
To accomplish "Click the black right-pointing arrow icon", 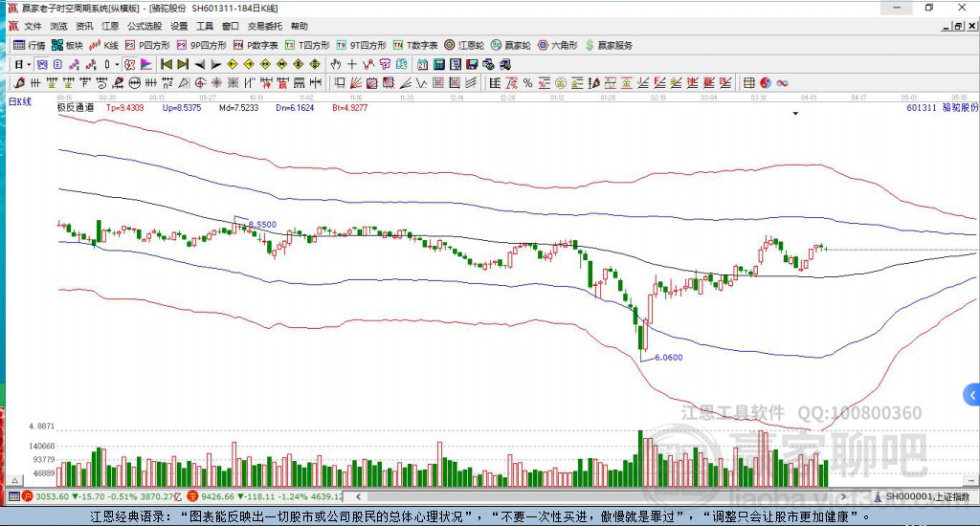I will coord(215,64).
